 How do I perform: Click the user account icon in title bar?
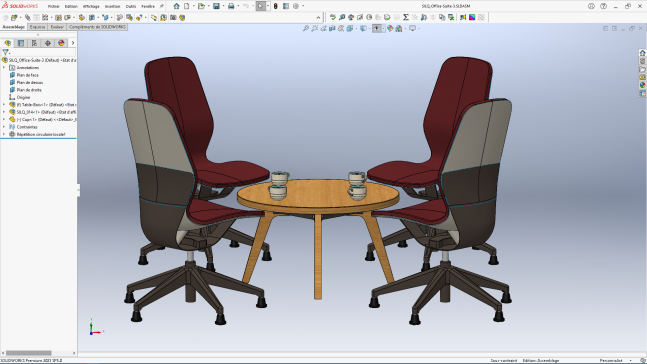click(x=591, y=6)
